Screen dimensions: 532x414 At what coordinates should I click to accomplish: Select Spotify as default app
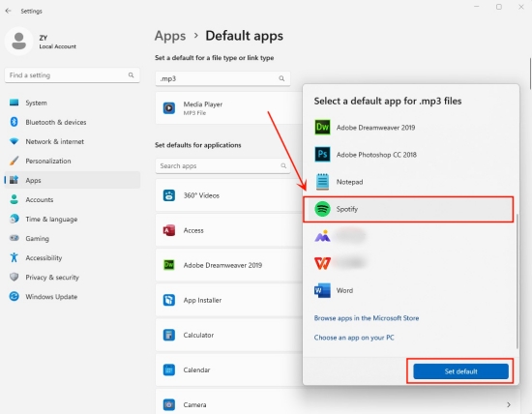(x=408, y=209)
